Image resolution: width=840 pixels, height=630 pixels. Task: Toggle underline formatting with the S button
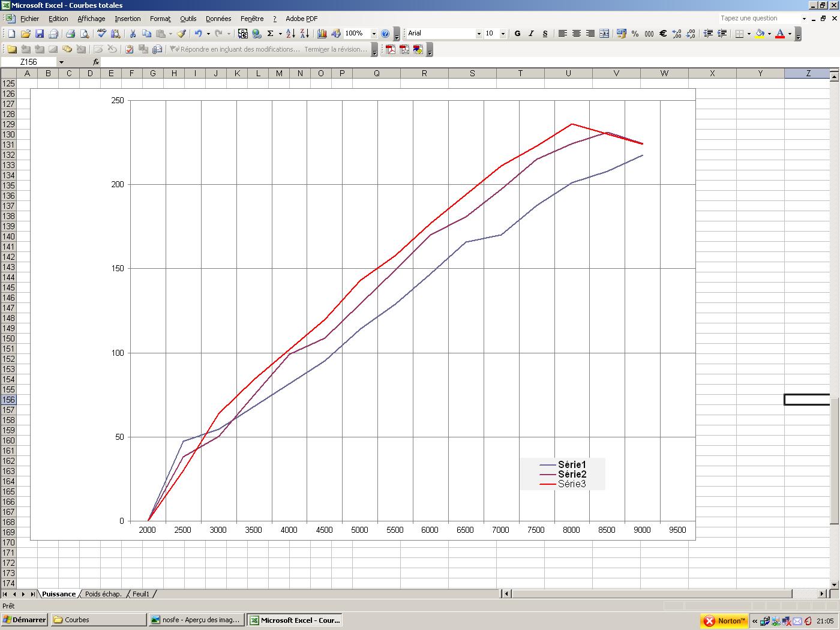coord(545,34)
